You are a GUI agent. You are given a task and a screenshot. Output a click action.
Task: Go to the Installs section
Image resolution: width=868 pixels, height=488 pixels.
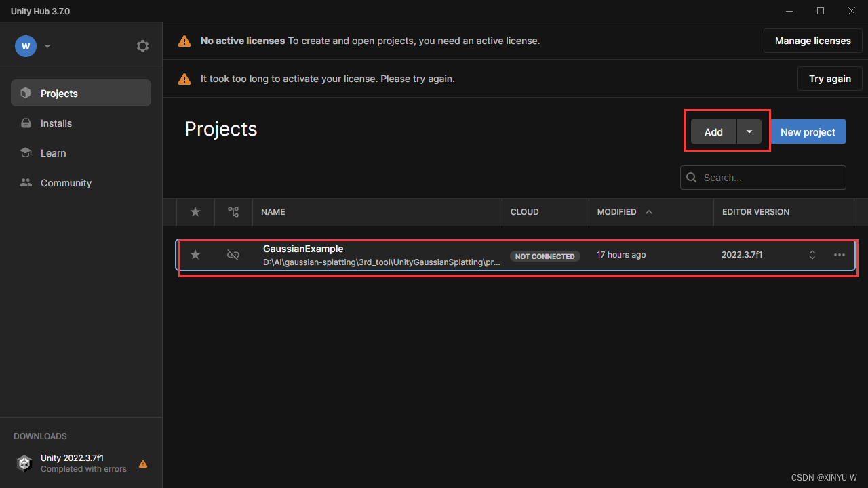81,123
